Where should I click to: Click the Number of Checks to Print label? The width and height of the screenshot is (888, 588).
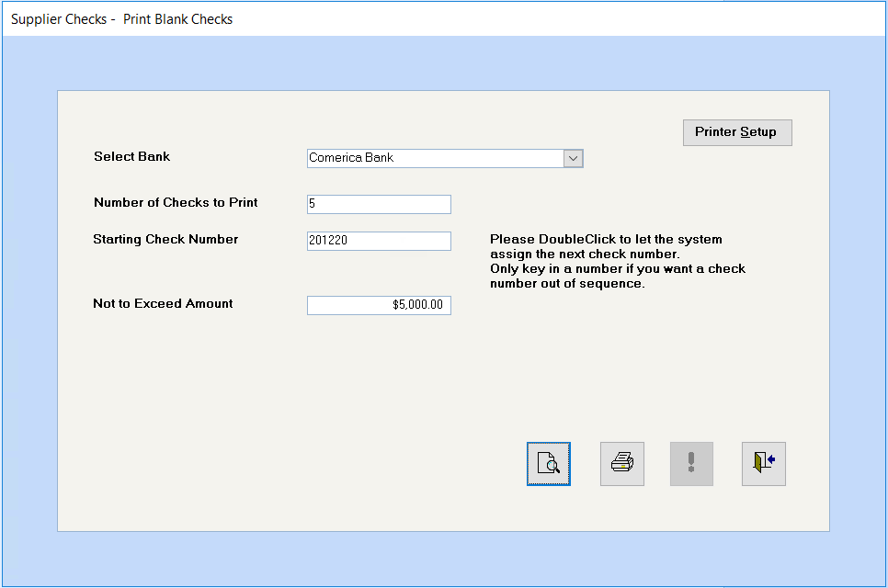pyautogui.click(x=176, y=202)
